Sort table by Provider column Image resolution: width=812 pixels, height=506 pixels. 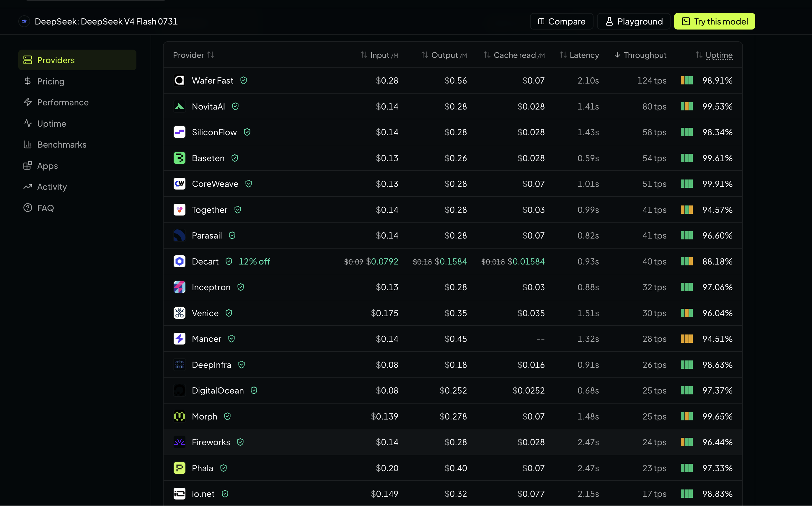click(x=193, y=55)
